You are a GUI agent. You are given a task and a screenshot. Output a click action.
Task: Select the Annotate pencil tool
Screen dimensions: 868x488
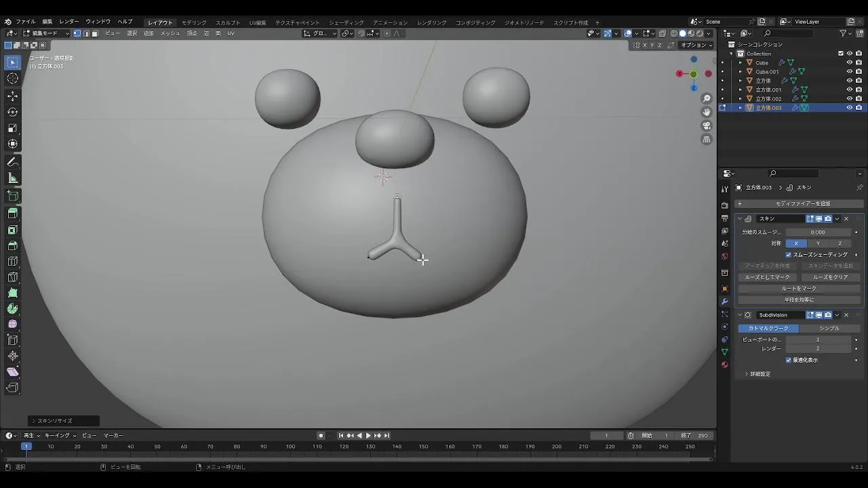(x=12, y=163)
